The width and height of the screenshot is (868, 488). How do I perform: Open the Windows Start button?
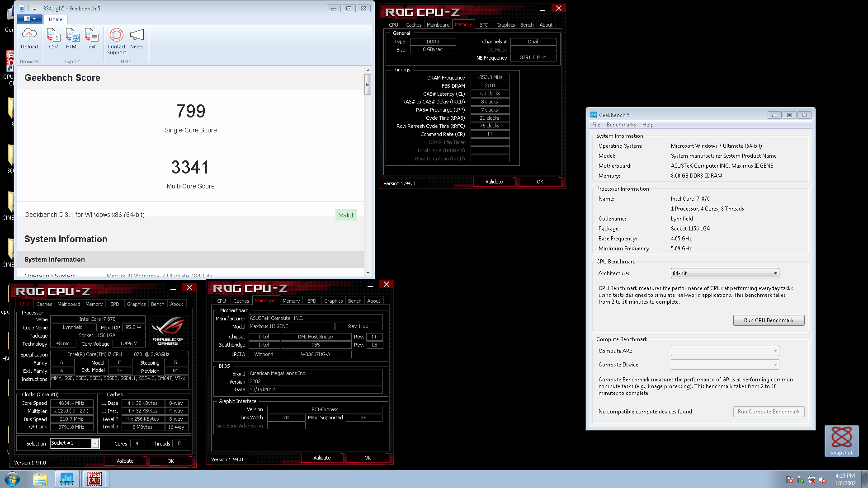pos(12,479)
